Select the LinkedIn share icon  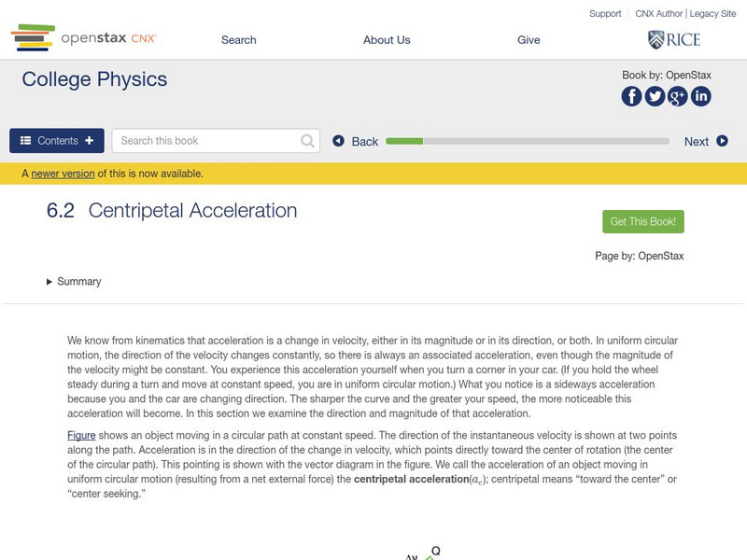tap(702, 94)
